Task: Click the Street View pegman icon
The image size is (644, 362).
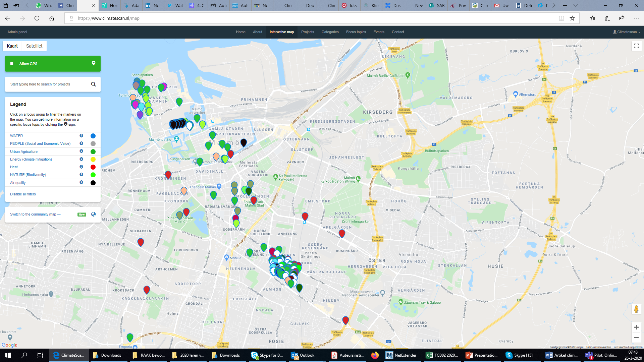Action: click(636, 309)
